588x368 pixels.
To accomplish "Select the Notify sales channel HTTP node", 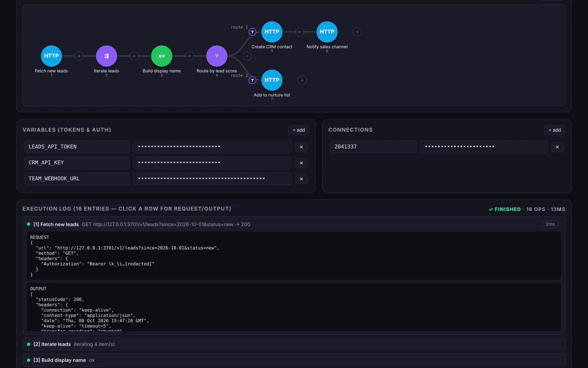I will tap(327, 32).
